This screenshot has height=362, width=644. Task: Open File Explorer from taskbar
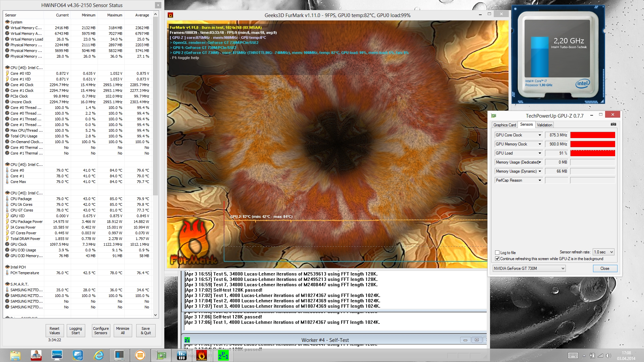pos(15,355)
